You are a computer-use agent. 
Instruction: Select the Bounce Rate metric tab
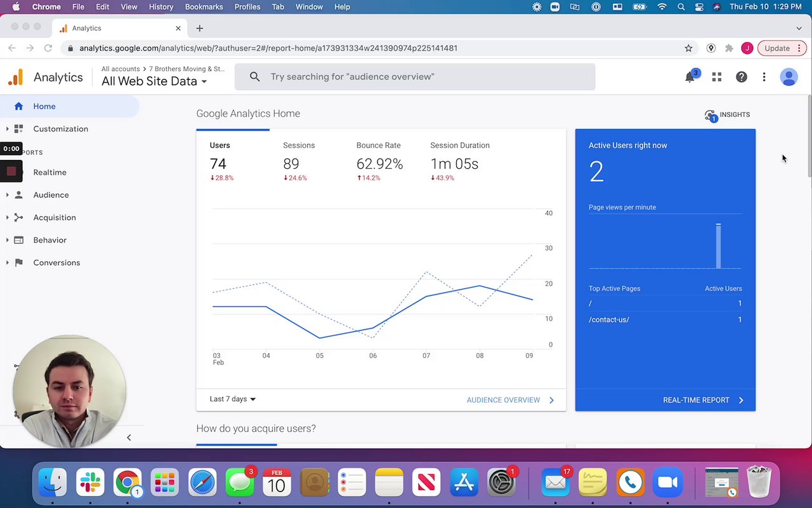pos(379,161)
